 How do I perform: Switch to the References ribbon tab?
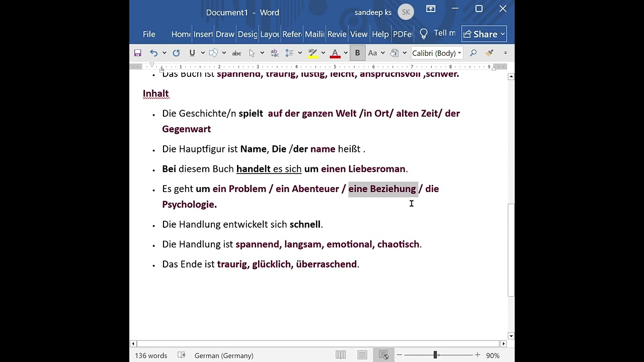point(292,34)
